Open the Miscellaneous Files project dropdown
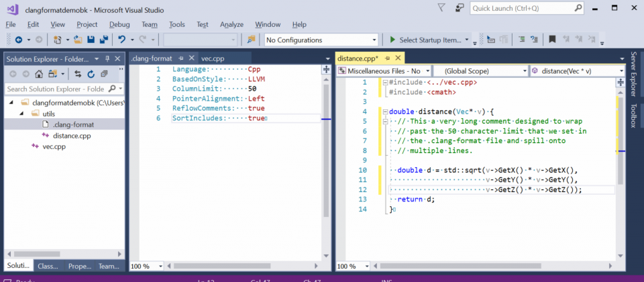The height and width of the screenshot is (282, 644). coord(384,70)
